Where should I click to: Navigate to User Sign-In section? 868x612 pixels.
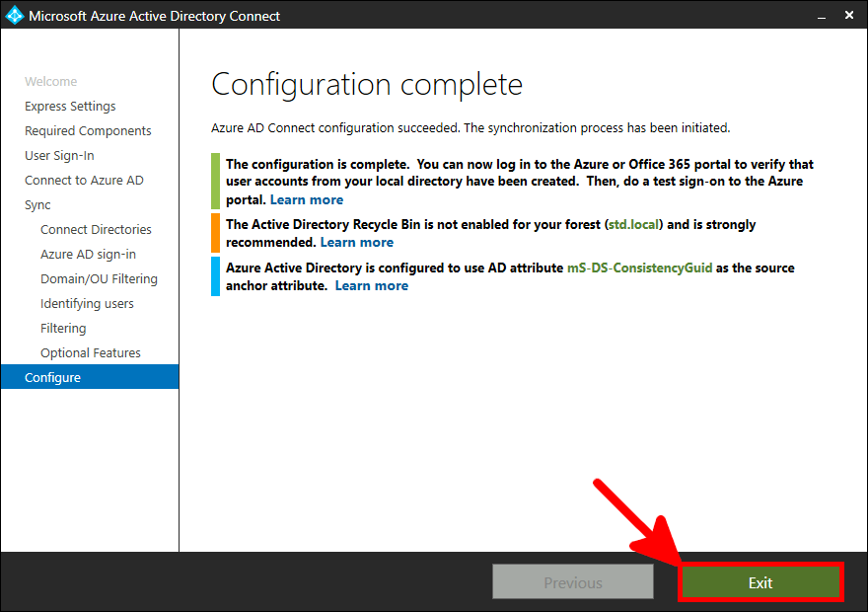(x=61, y=155)
